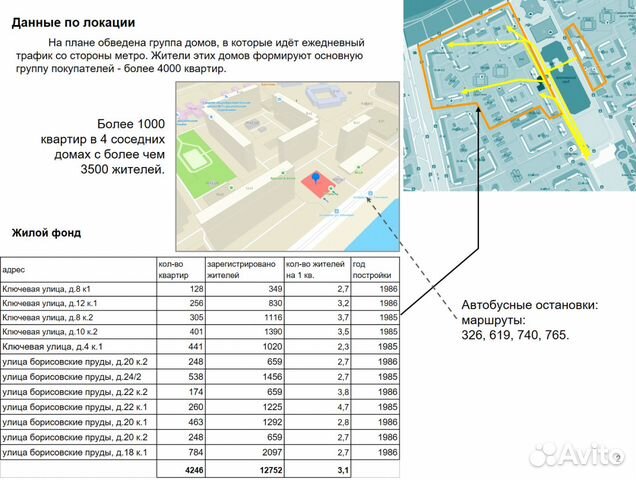Open the district map with orange outlined houses

[519, 95]
